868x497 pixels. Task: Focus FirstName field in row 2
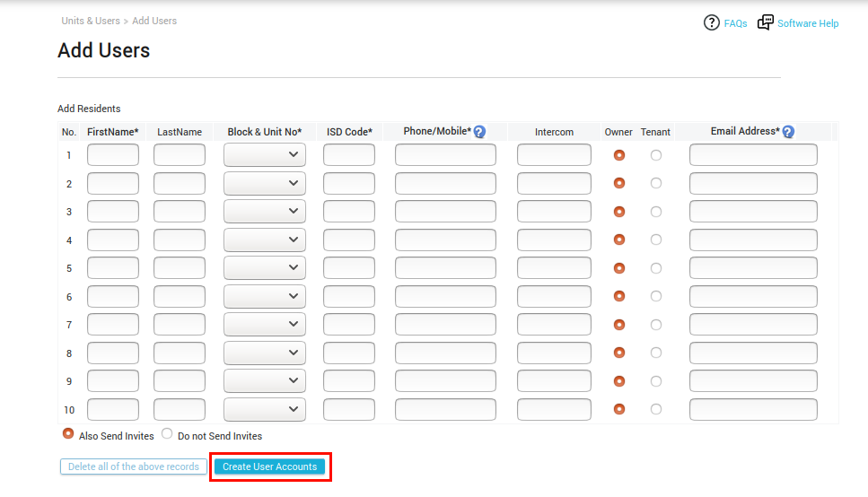113,183
